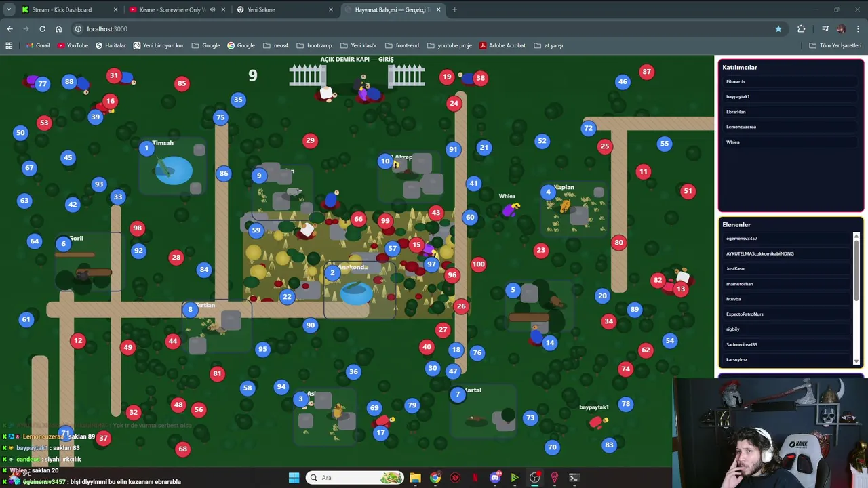The height and width of the screenshot is (488, 868).
Task: Select participant Whiea in Katılımcılar list
Action: point(791,142)
